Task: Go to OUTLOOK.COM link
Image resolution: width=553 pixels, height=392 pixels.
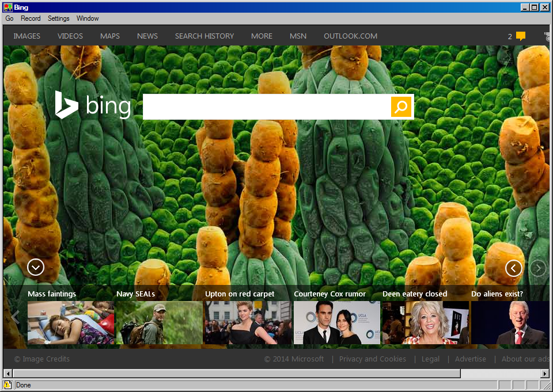Action: [x=350, y=36]
